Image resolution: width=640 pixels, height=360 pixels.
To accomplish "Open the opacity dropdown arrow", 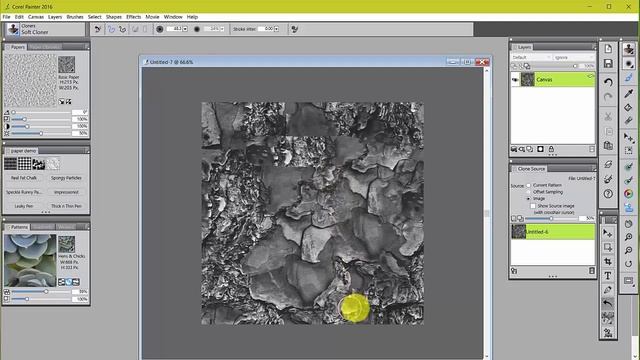I will (x=222, y=29).
